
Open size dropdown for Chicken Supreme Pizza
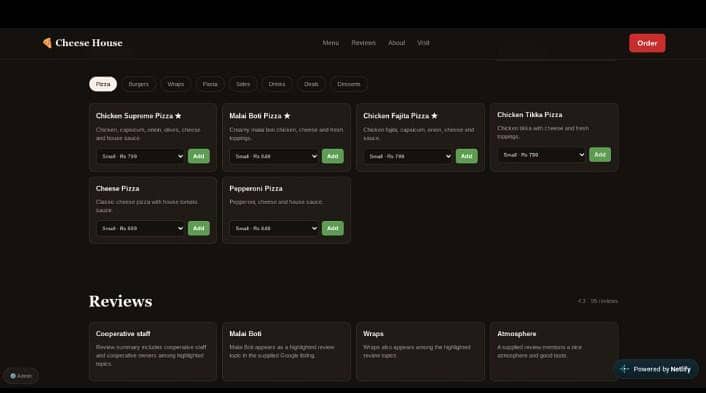click(x=140, y=156)
